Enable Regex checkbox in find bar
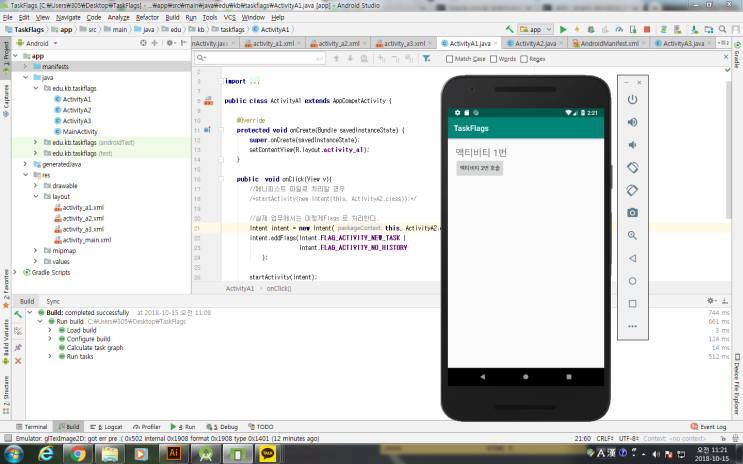This screenshot has width=743, height=464. pos(524,59)
